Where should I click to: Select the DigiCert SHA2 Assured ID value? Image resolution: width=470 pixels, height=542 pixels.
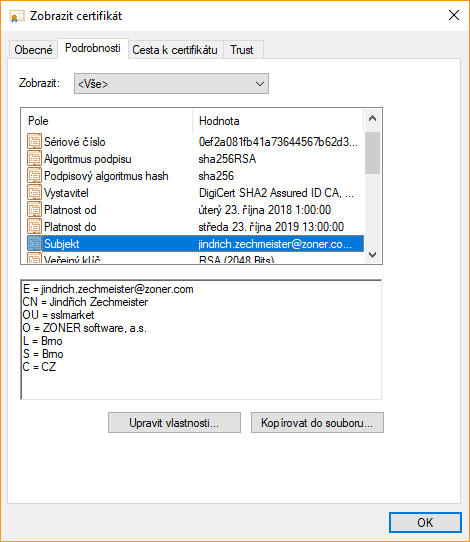pyautogui.click(x=276, y=193)
